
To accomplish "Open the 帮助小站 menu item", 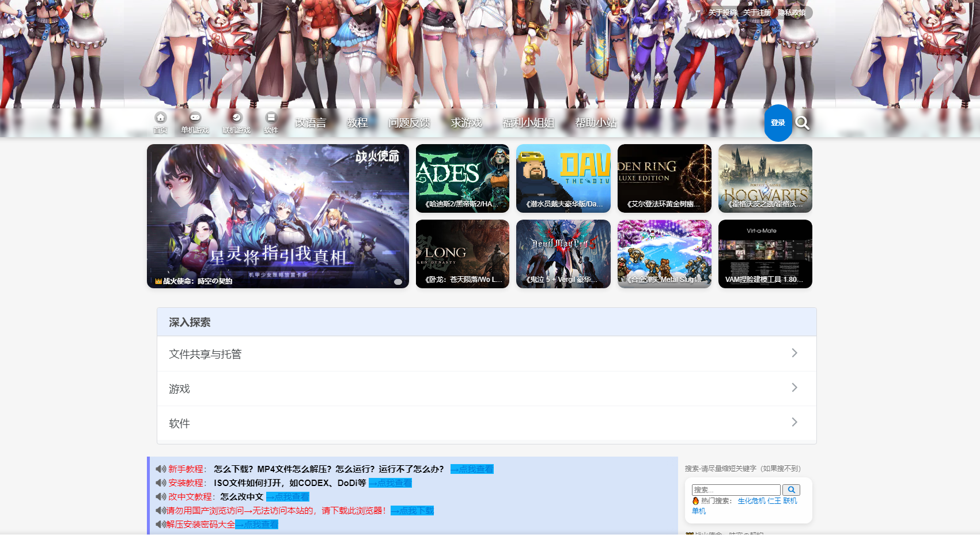I will pos(596,123).
